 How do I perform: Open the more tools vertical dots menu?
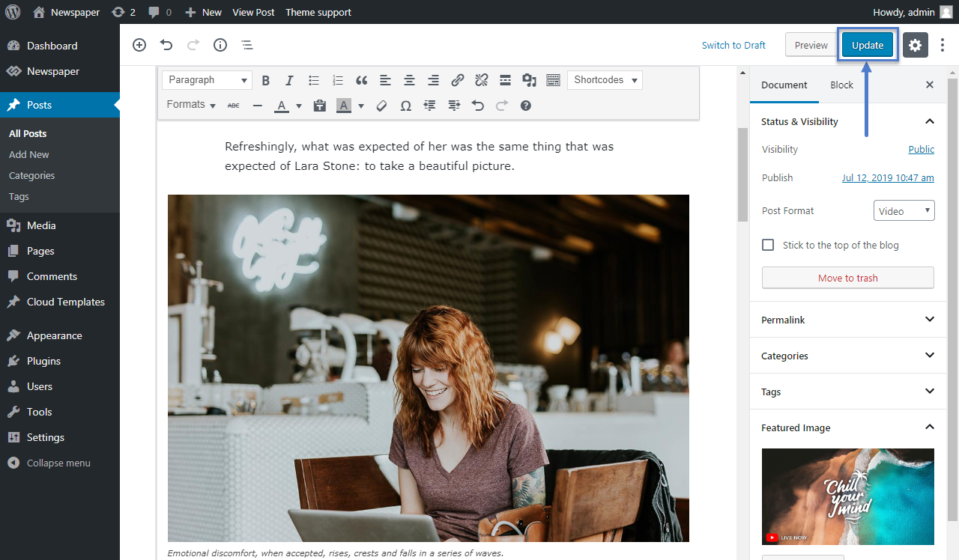tap(943, 45)
